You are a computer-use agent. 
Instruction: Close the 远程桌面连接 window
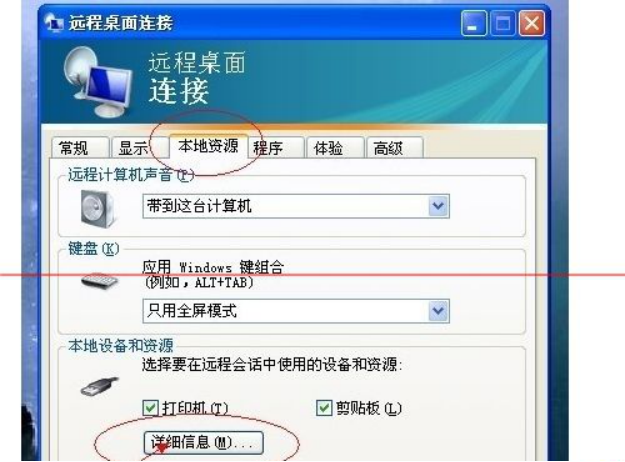point(532,24)
